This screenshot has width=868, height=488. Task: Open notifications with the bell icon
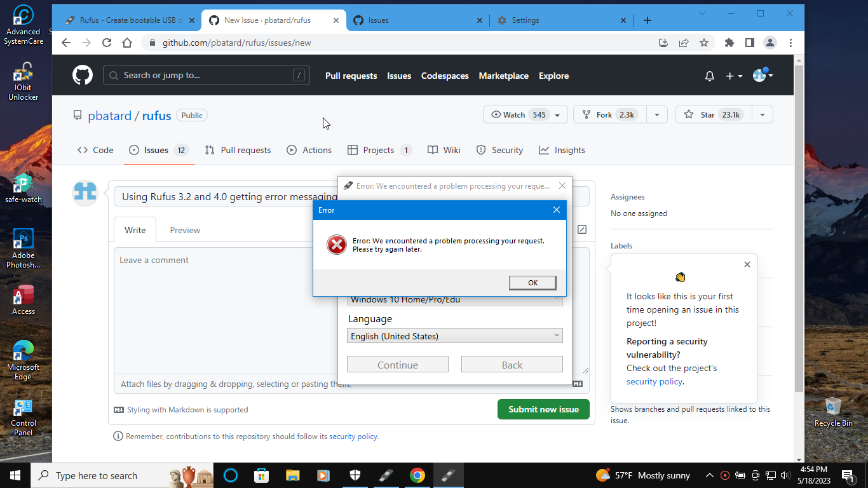709,76
